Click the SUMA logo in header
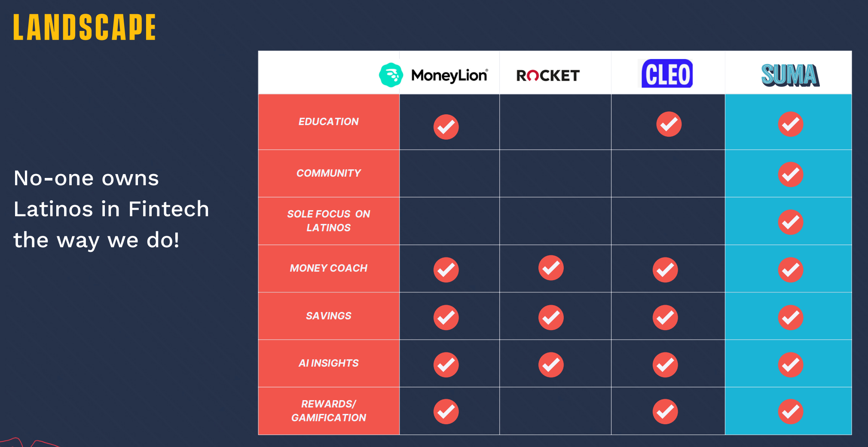The image size is (868, 447). click(790, 75)
